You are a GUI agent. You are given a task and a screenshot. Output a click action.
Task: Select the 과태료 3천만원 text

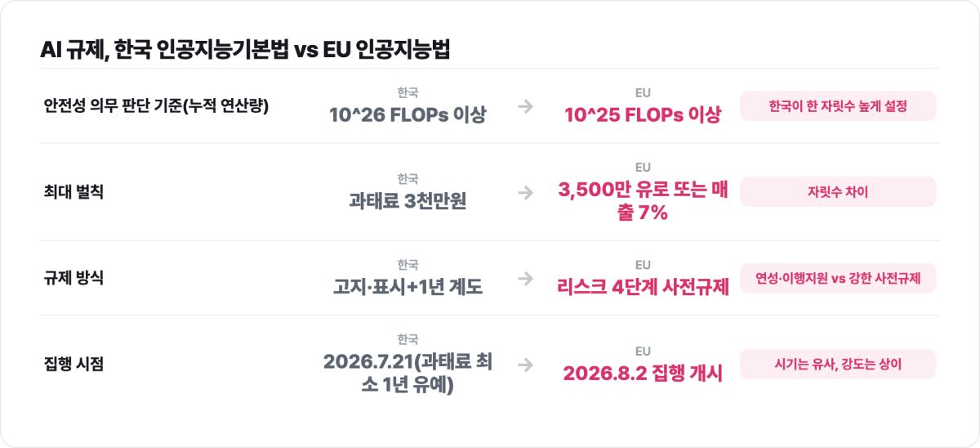pos(408,200)
